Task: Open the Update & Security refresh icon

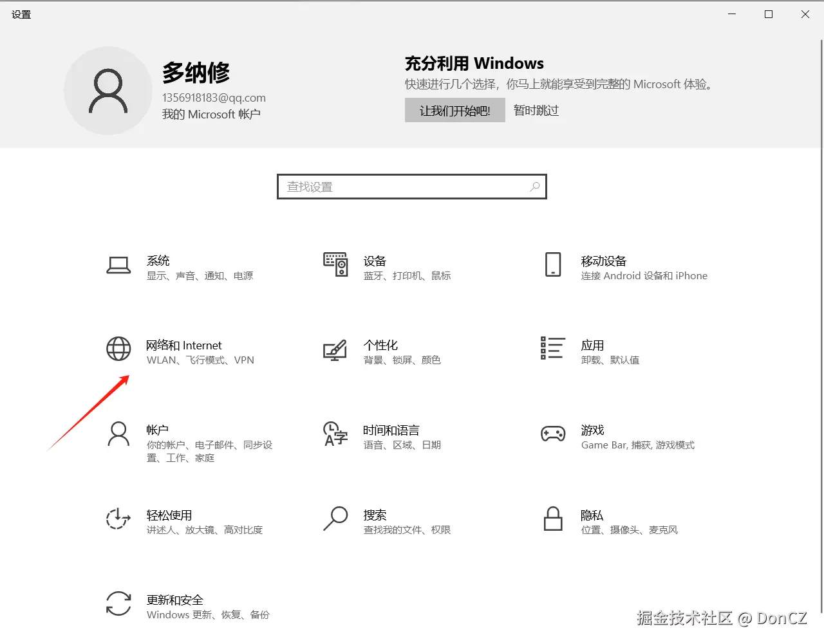Action: (118, 603)
